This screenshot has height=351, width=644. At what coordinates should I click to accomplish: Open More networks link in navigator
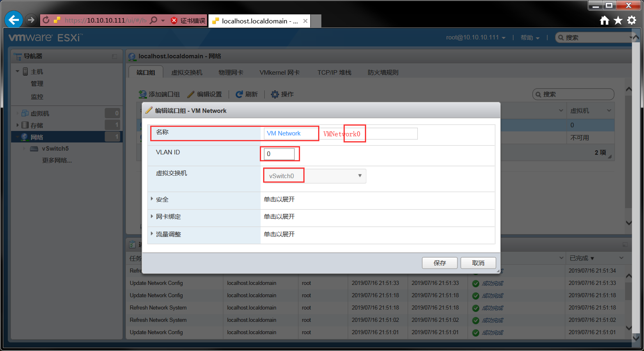point(57,161)
